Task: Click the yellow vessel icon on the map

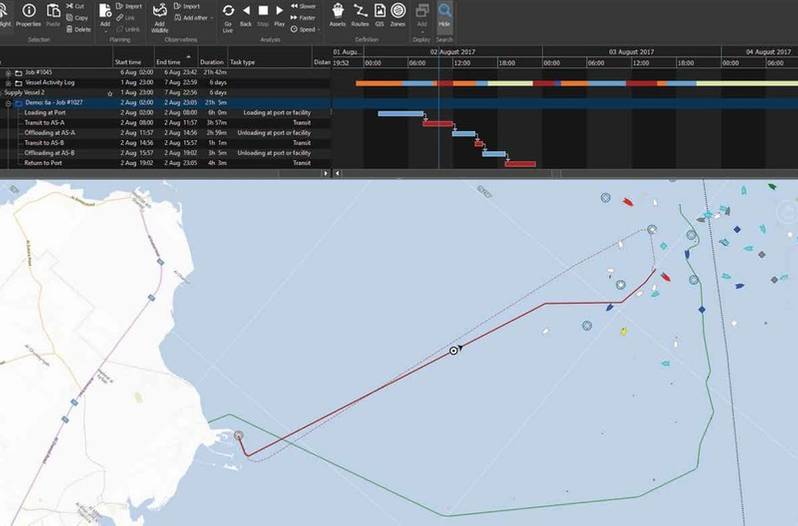Action: [623, 332]
